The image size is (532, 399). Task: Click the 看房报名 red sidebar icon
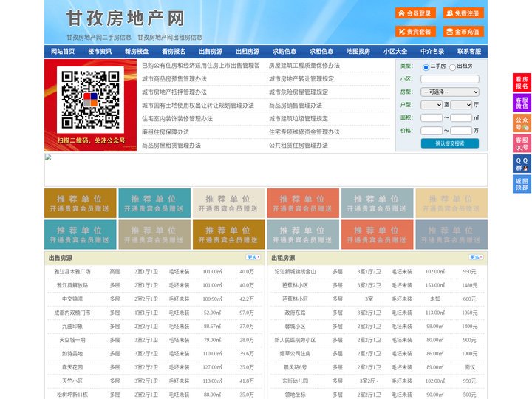click(x=522, y=83)
